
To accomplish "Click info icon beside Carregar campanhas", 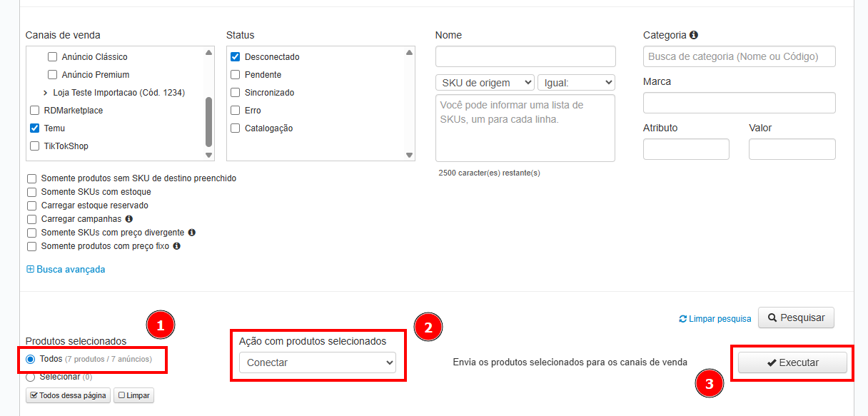I will click(129, 219).
